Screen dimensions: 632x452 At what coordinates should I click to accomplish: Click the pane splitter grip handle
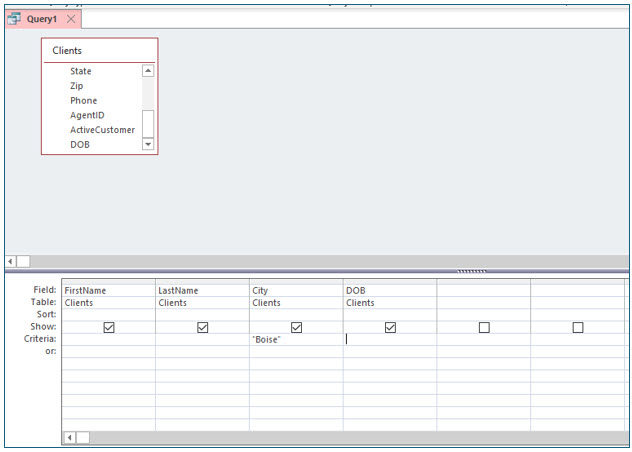click(472, 271)
